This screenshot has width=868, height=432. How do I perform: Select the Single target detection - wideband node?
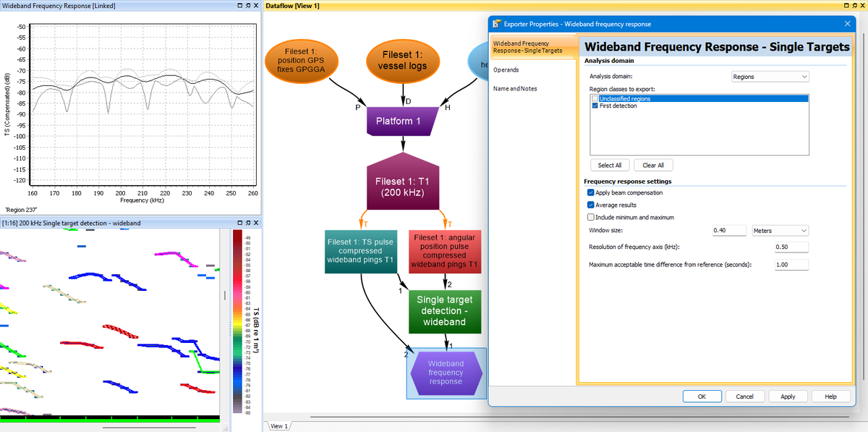pyautogui.click(x=446, y=311)
